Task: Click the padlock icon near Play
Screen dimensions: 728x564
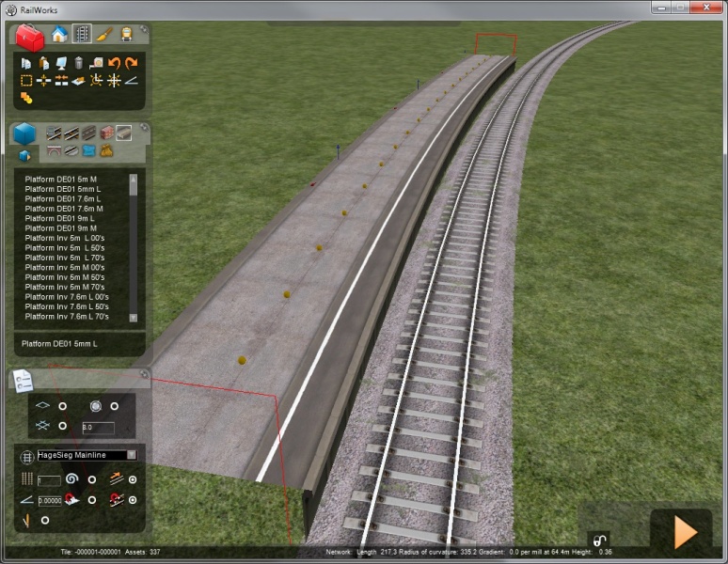Action: tap(599, 540)
